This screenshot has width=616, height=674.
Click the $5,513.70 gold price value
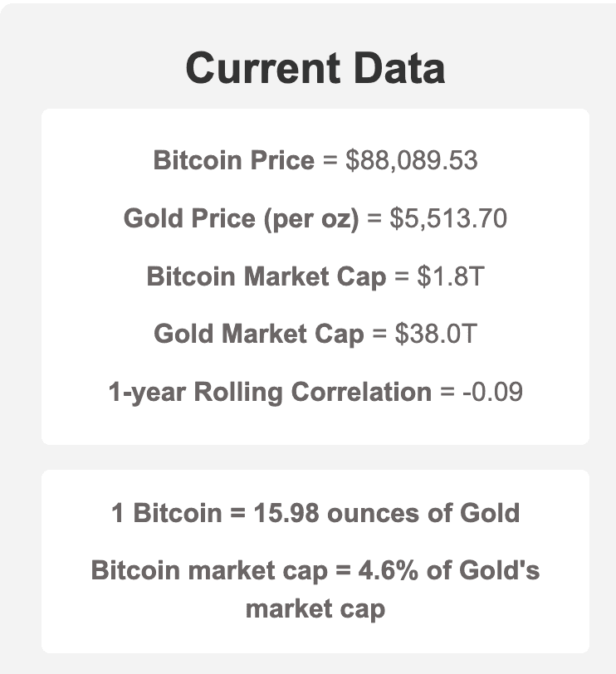click(x=448, y=218)
